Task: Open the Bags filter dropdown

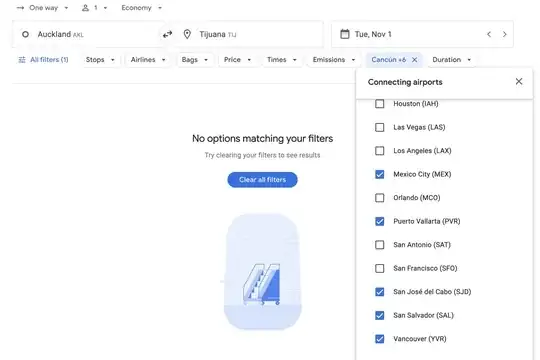Action: 195,60
